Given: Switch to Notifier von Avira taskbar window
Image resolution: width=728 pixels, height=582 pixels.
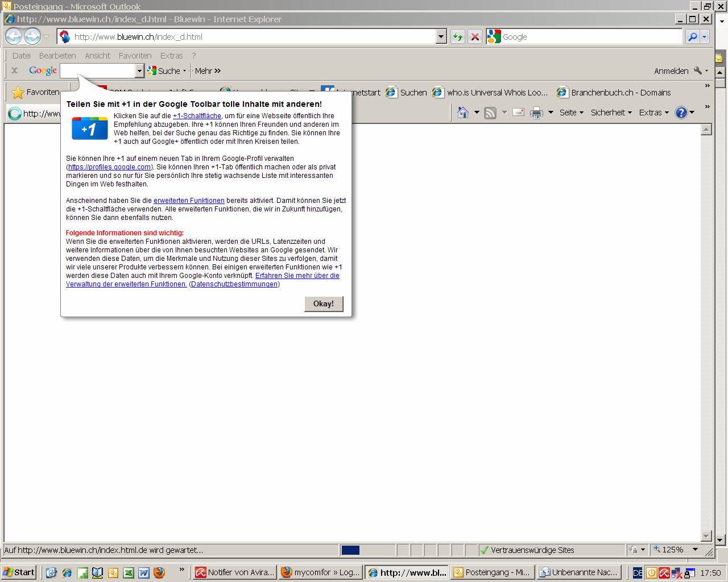Looking at the screenshot, I should 235,572.
